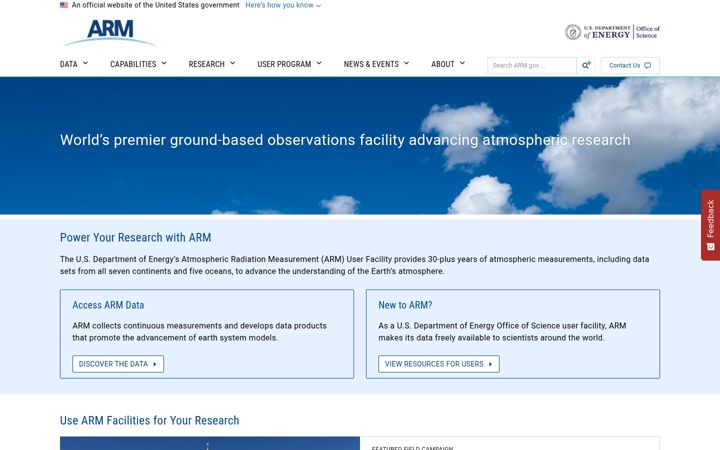Click the arrow icon on View Resources for Users

[x=490, y=364]
